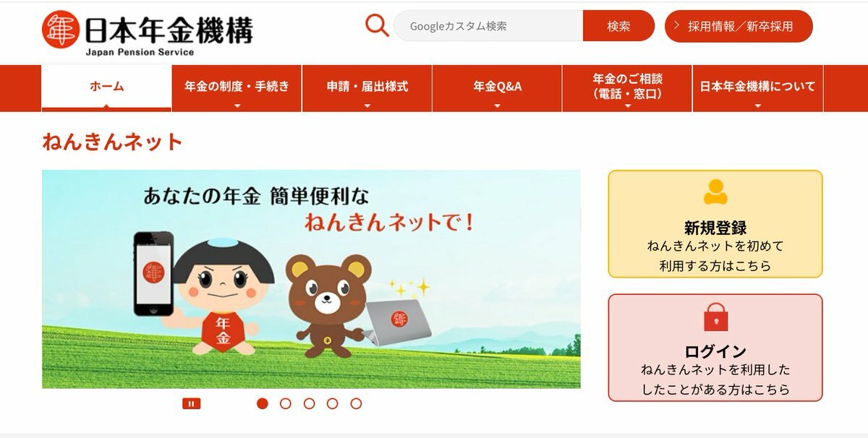The image size is (868, 438).
Task: Expand the 年金の制度・手続き menu
Action: (237, 88)
